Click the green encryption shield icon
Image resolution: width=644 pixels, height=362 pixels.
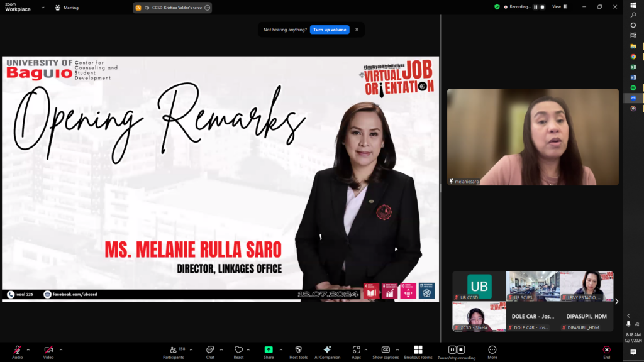(497, 6)
